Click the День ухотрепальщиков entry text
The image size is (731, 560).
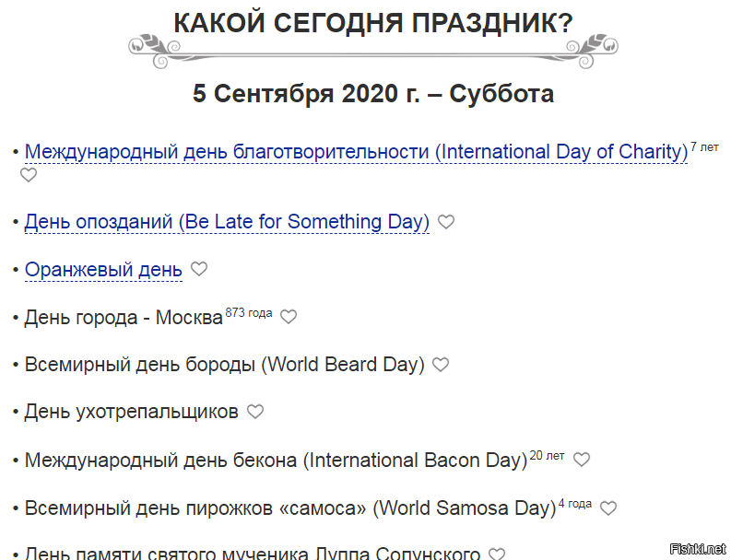click(131, 412)
